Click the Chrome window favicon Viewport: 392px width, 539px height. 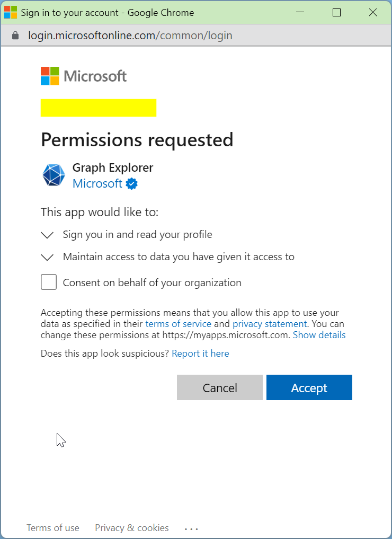[x=10, y=12]
